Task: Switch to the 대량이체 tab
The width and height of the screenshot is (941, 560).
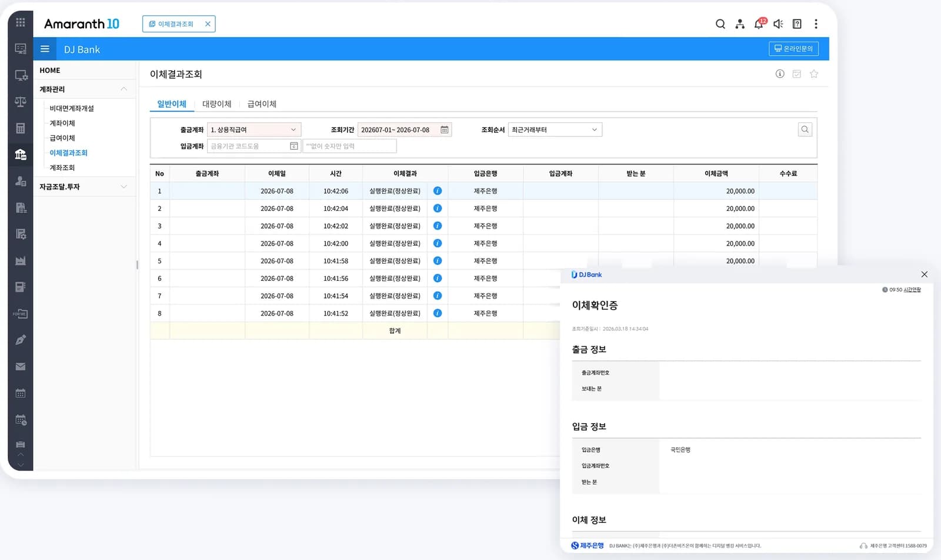Action: 217,104
